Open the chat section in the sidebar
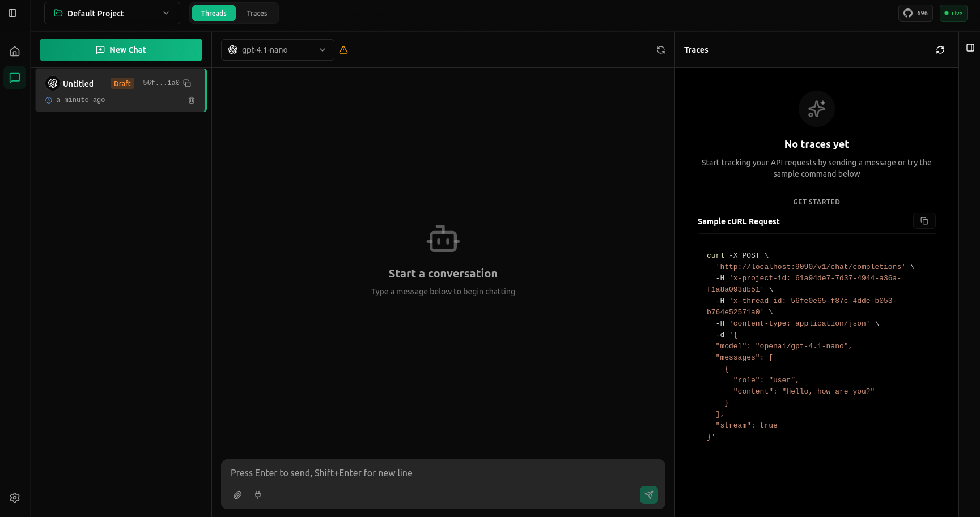 pyautogui.click(x=15, y=78)
